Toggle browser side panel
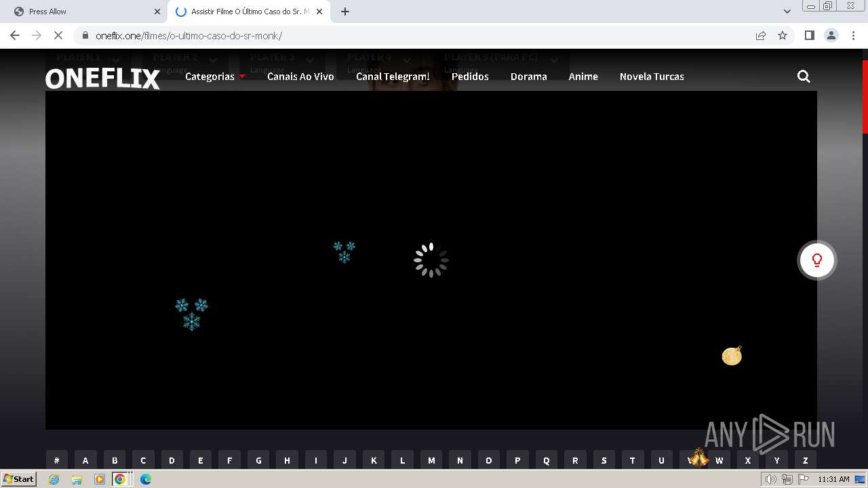This screenshot has width=868, height=488. click(x=809, y=35)
